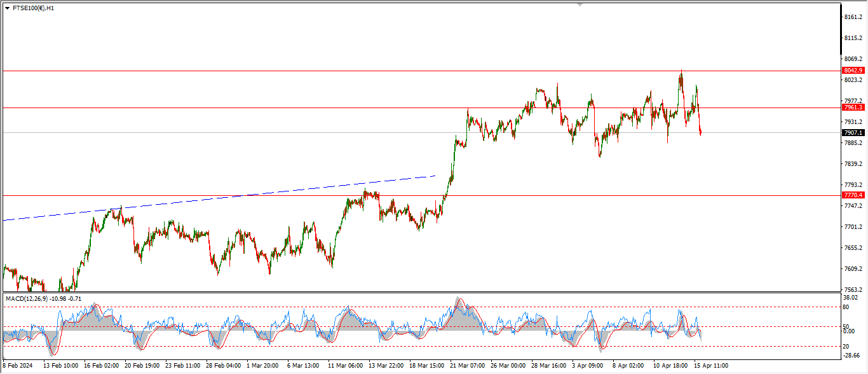Select the 7770.4 price level label

click(853, 195)
